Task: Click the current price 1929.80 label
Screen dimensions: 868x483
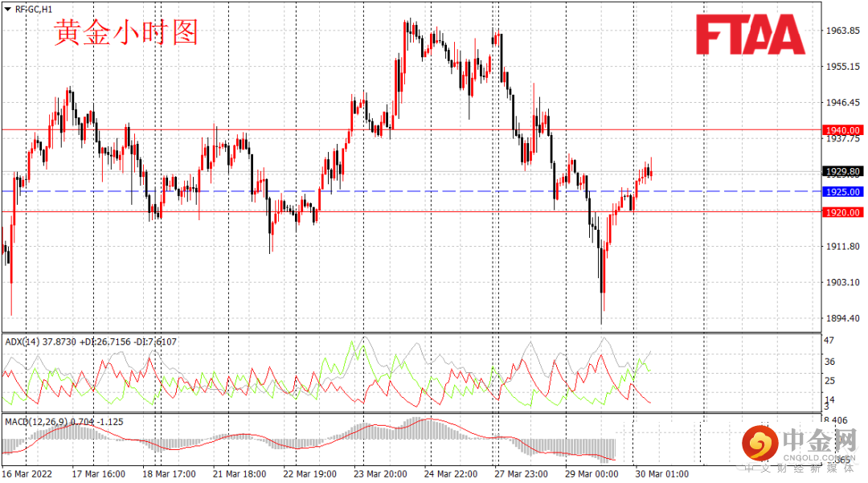Action: click(x=842, y=171)
